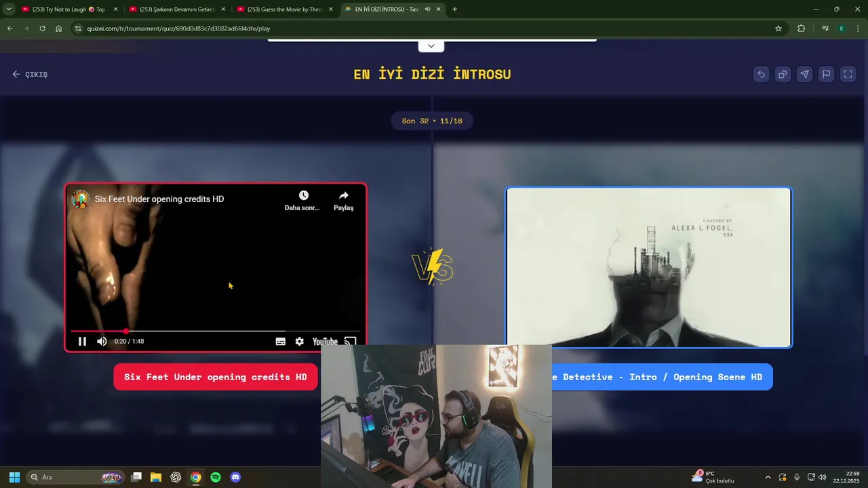This screenshot has width=868, height=488.
Task: Open the system volume tray icon
Action: pos(823,477)
